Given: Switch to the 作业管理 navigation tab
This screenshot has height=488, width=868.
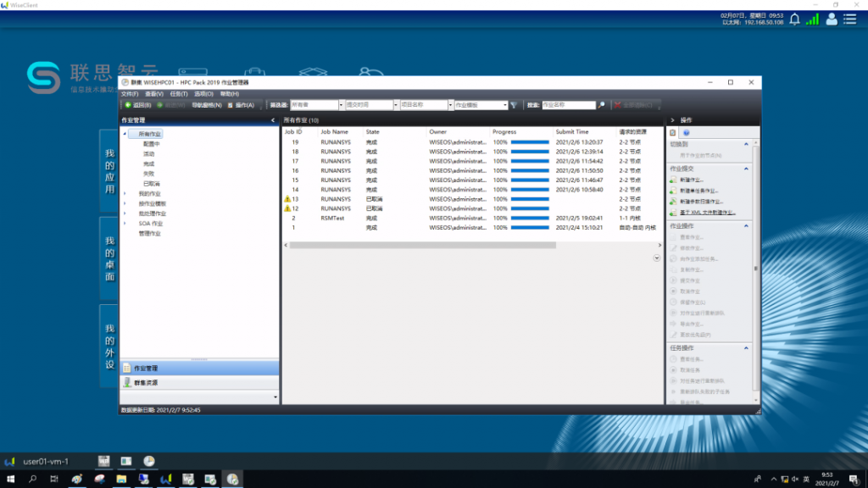Looking at the screenshot, I should (x=199, y=369).
